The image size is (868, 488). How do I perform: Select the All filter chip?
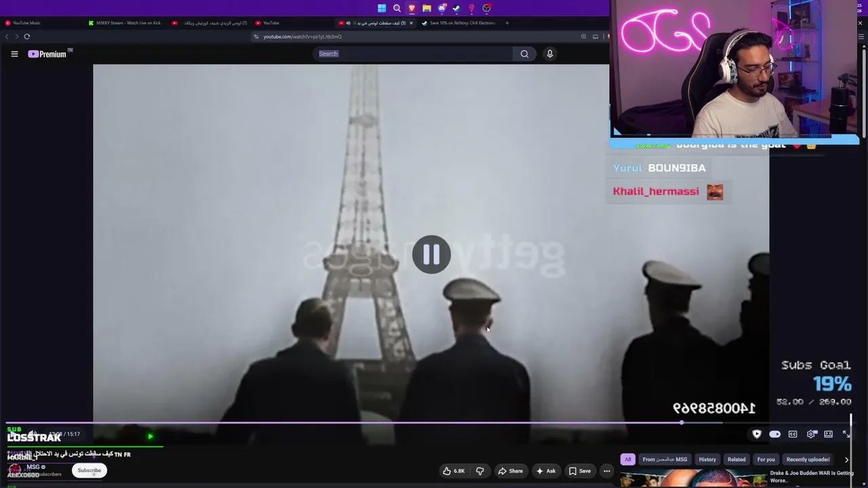(x=628, y=460)
